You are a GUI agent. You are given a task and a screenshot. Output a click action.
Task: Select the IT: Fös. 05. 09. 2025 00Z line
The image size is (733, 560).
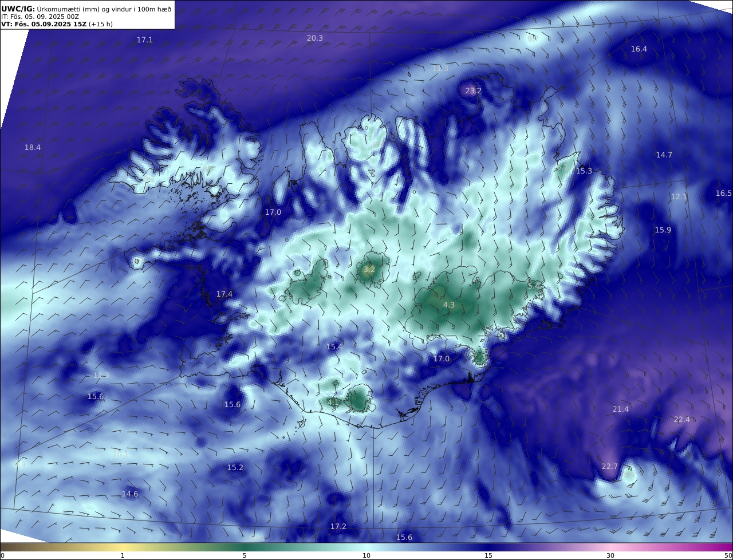pos(40,17)
